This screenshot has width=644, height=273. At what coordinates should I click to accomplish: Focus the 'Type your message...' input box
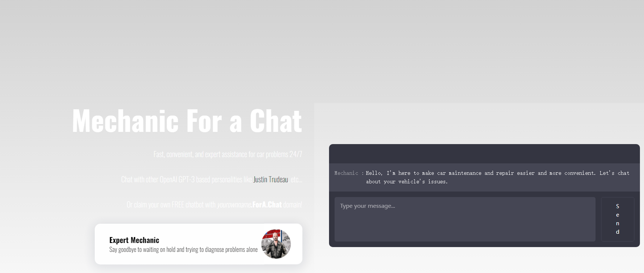tap(465, 219)
